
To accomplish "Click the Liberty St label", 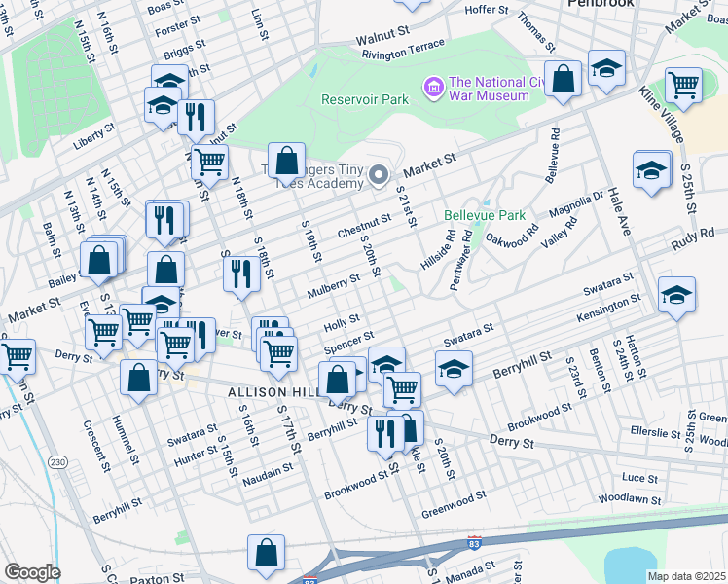I will tap(93, 136).
